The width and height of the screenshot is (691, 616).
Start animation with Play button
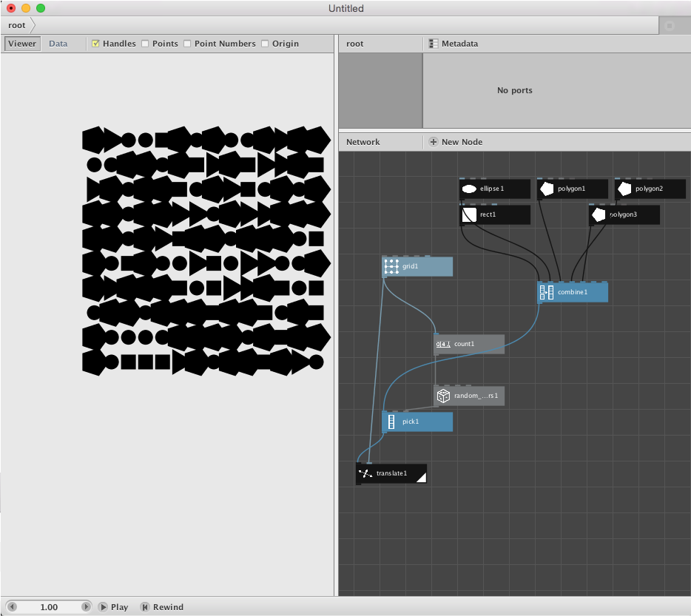pyautogui.click(x=114, y=607)
